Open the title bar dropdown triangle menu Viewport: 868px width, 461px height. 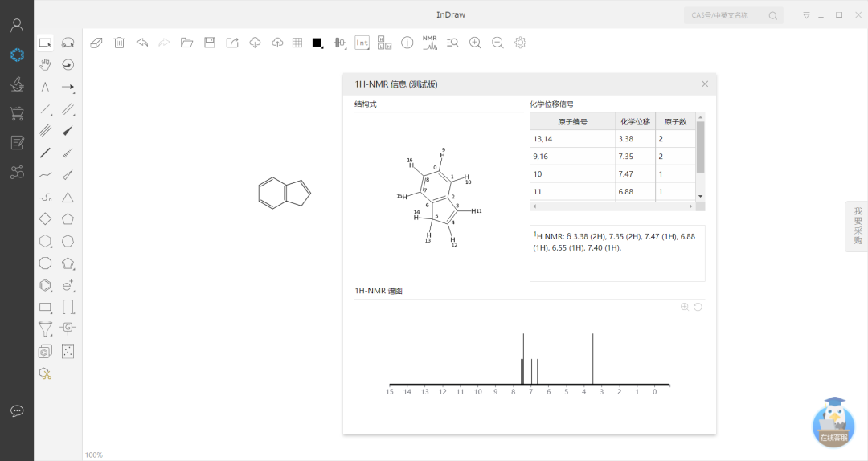coord(806,15)
